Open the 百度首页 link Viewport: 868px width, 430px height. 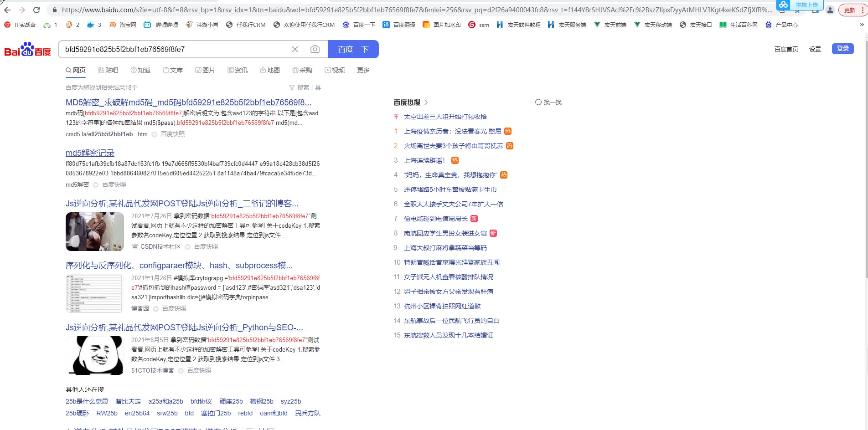click(786, 49)
